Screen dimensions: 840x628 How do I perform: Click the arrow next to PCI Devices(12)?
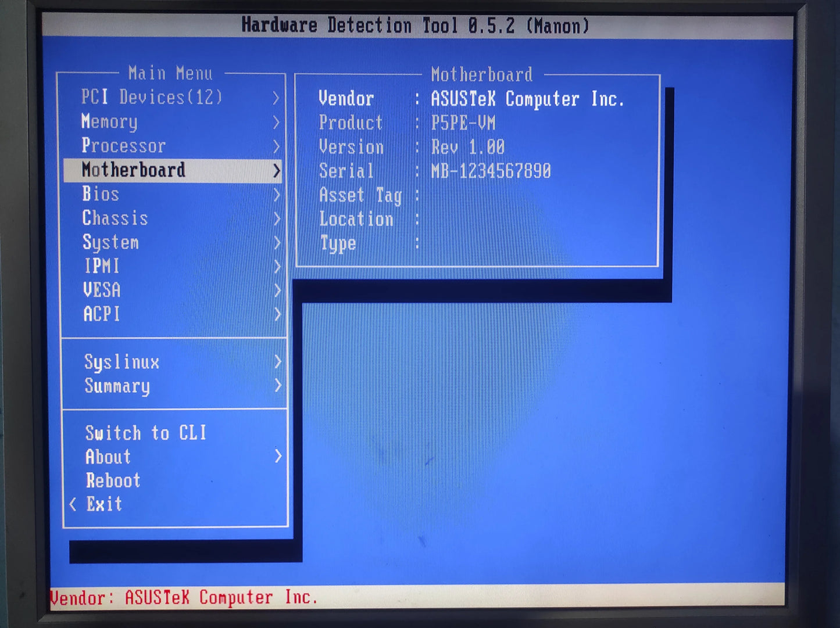[276, 98]
